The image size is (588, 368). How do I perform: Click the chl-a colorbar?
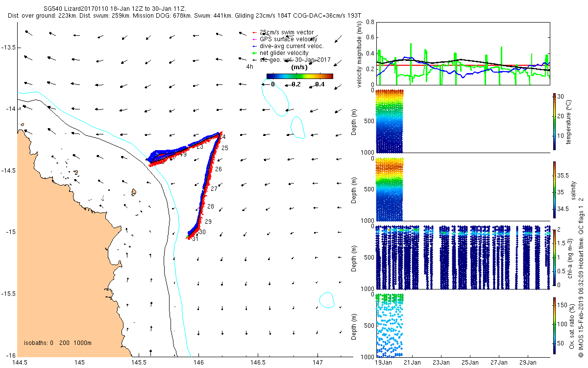554,257
